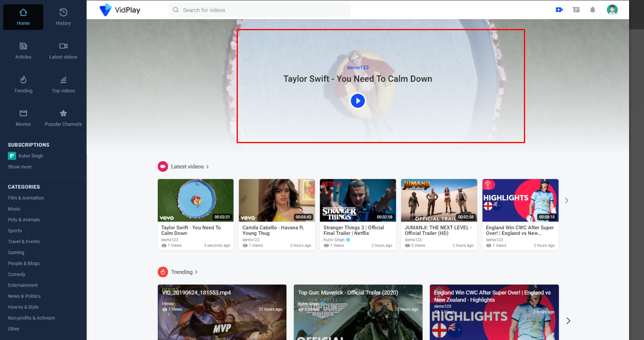Screen dimensions: 644x340
Task: Click England Win CWC After Super Over card title
Action: [520, 230]
